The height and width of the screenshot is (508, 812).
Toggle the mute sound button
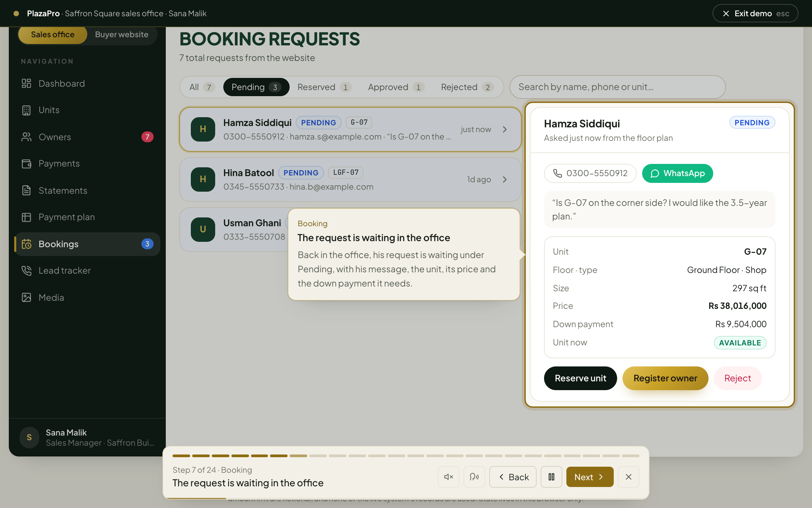click(x=449, y=477)
